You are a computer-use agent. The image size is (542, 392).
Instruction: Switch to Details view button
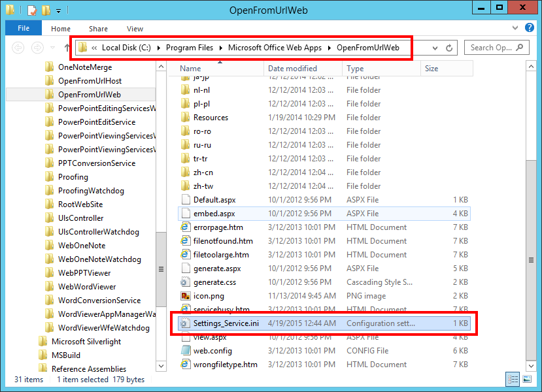pos(513,379)
